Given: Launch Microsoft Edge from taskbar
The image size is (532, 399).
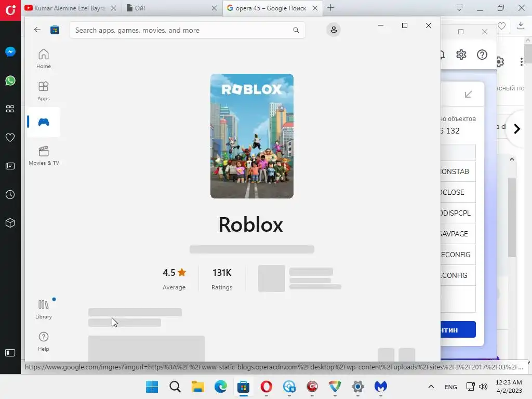Looking at the screenshot, I should (x=220, y=387).
